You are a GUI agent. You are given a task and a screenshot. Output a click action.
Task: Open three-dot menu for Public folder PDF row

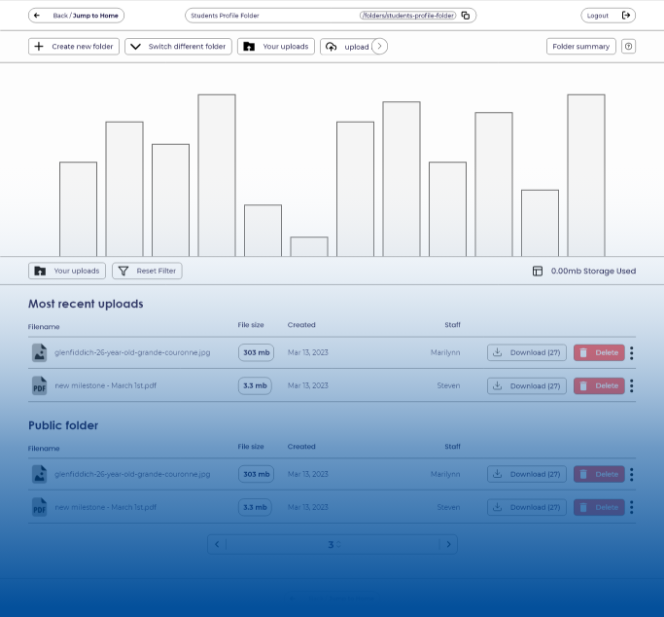click(x=632, y=508)
